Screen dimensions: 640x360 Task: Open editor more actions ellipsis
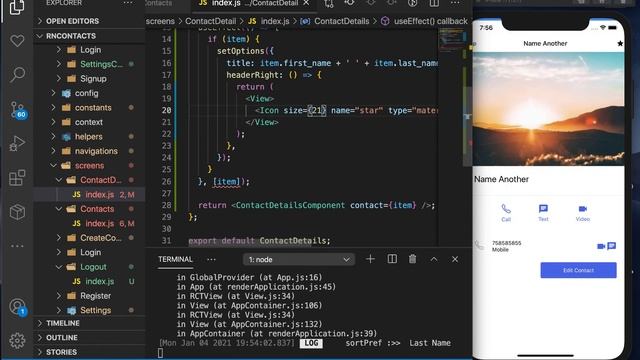tap(455, 3)
